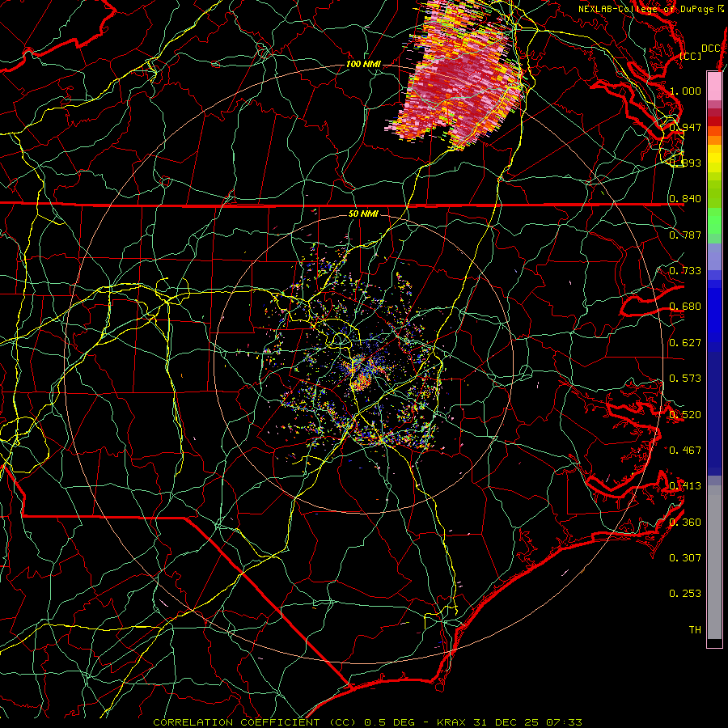Screen dimensions: 728x728
Task: Click the 31 DEC 25 date text
Action: (506, 722)
